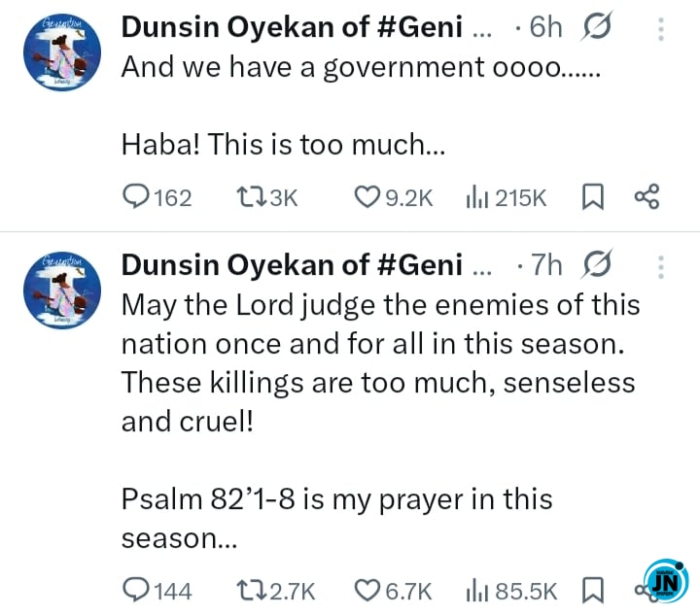
Task: Click the slashed-circle icon beside 7h
Action: point(595,264)
